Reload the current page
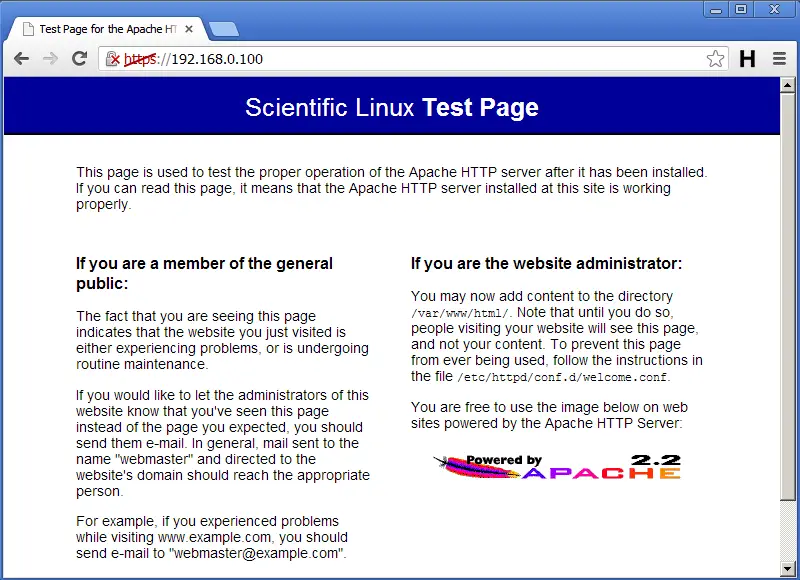The width and height of the screenshot is (800, 580). coord(79,59)
